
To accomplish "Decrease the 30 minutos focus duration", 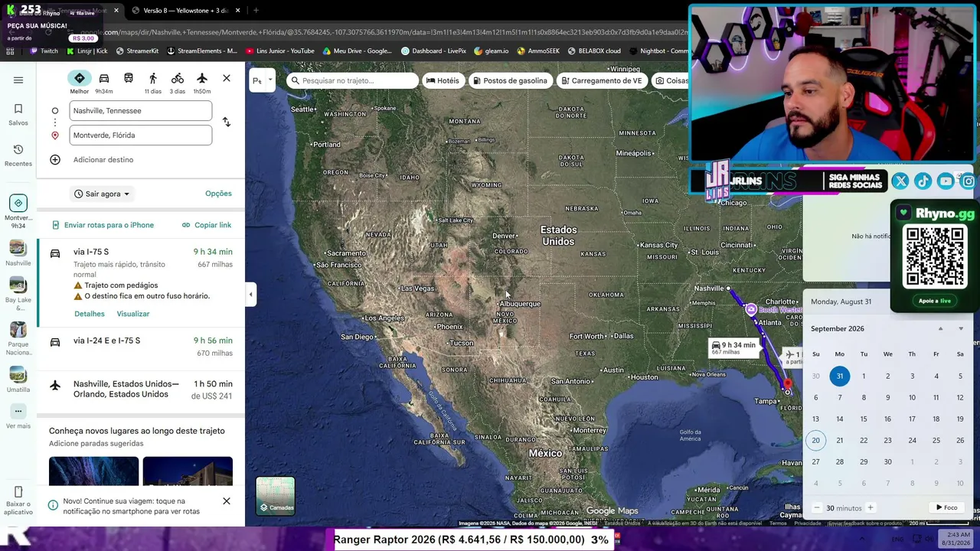I will 817,508.
